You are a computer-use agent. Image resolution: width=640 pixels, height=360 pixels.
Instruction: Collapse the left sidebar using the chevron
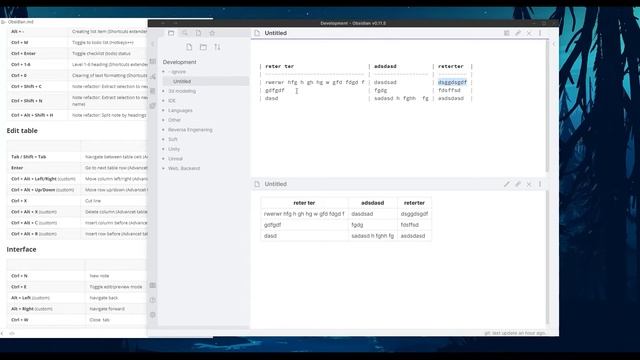click(x=153, y=44)
